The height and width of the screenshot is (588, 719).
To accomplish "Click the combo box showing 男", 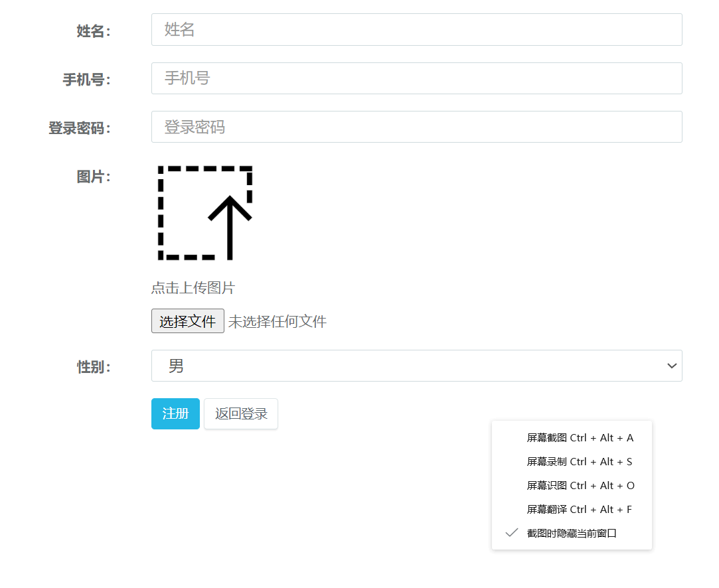I will pyautogui.click(x=416, y=365).
